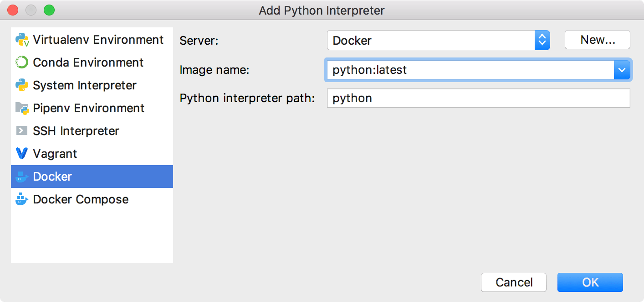The image size is (644, 302).
Task: Click the Cancel button
Action: 514,282
